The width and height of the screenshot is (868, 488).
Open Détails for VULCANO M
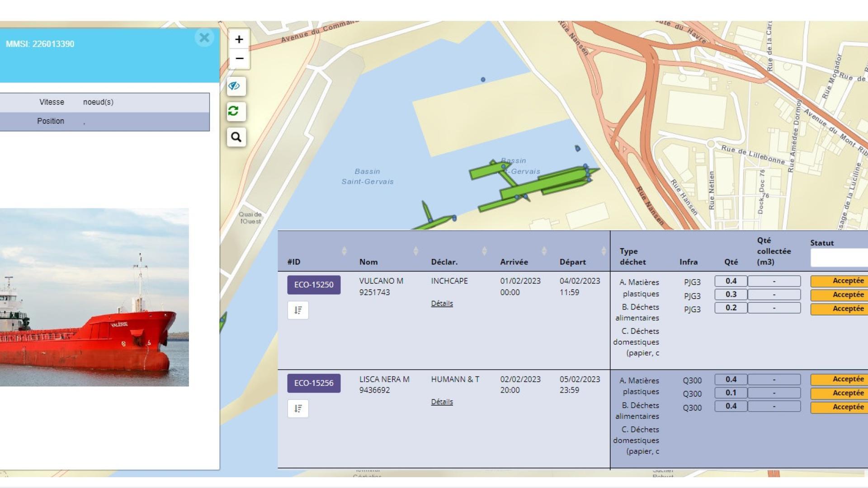pos(442,304)
